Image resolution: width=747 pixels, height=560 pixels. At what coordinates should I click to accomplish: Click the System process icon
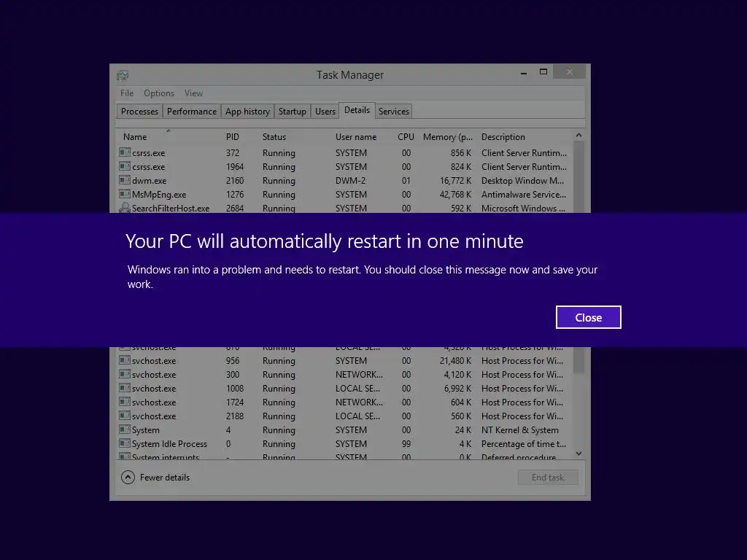(124, 429)
